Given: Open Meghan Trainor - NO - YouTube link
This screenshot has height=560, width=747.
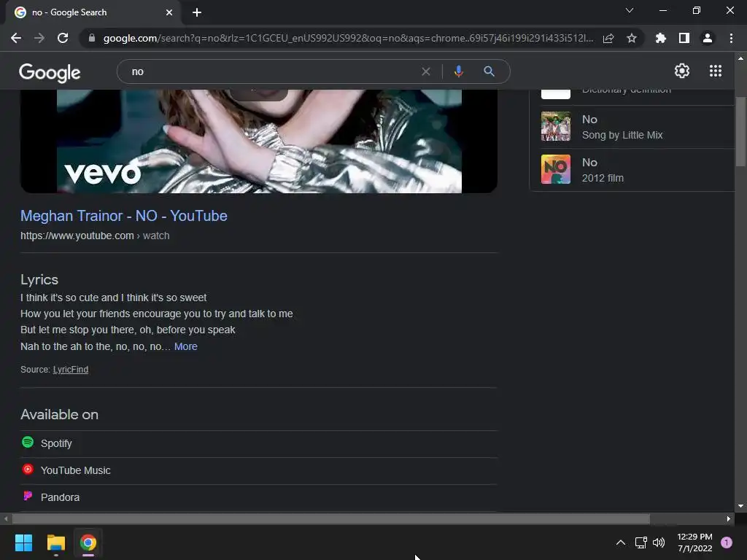Looking at the screenshot, I should (x=124, y=216).
